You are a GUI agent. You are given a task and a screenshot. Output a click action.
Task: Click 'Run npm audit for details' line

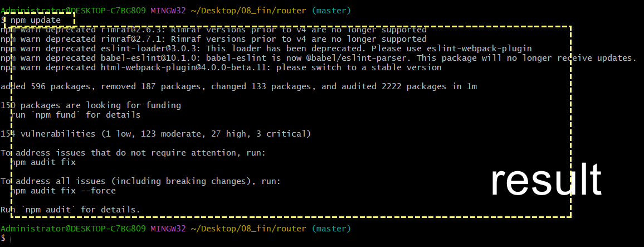tap(70, 210)
